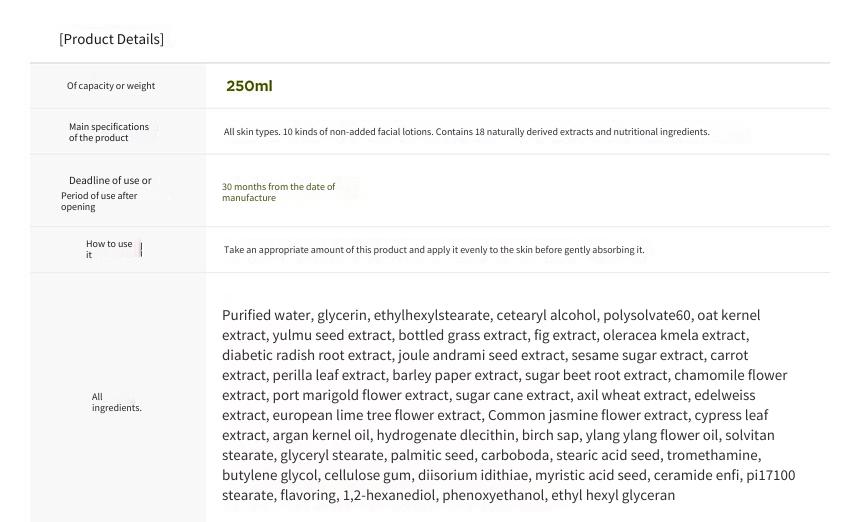Click 'Main specifications of the product' label
Image resolution: width=860 pixels, height=522 pixels.
coord(109,132)
